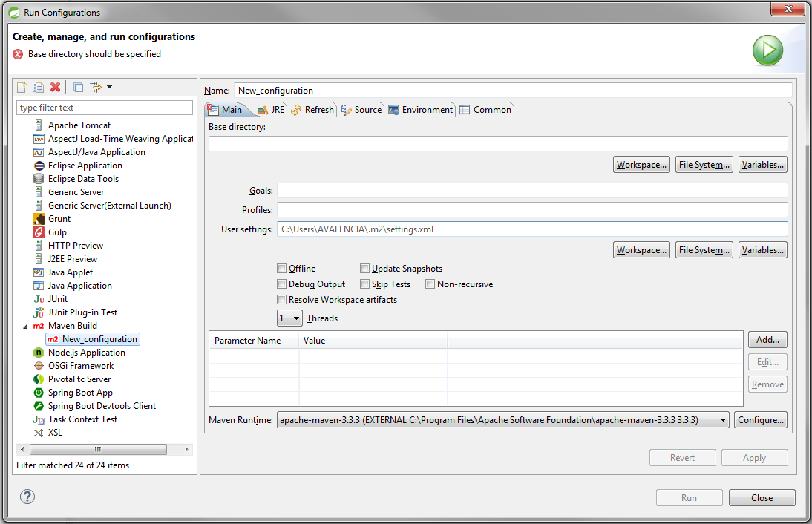Viewport: 812px width, 524px height.
Task: Click the Base directory input field
Action: click(498, 143)
